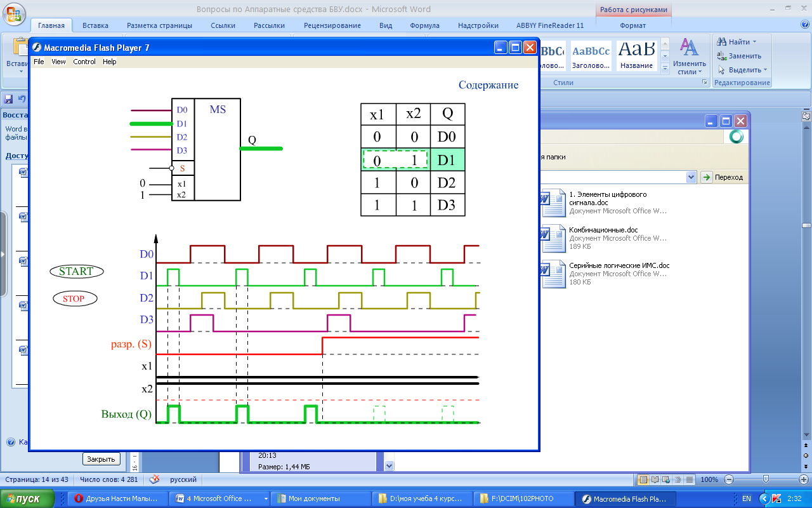
Task: Click Заменить in editing group
Action: click(x=739, y=56)
